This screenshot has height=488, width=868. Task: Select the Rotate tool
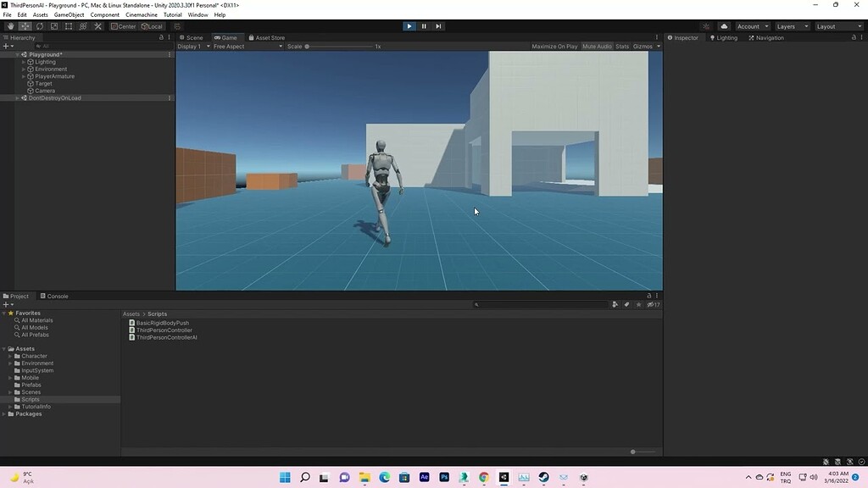[39, 25]
